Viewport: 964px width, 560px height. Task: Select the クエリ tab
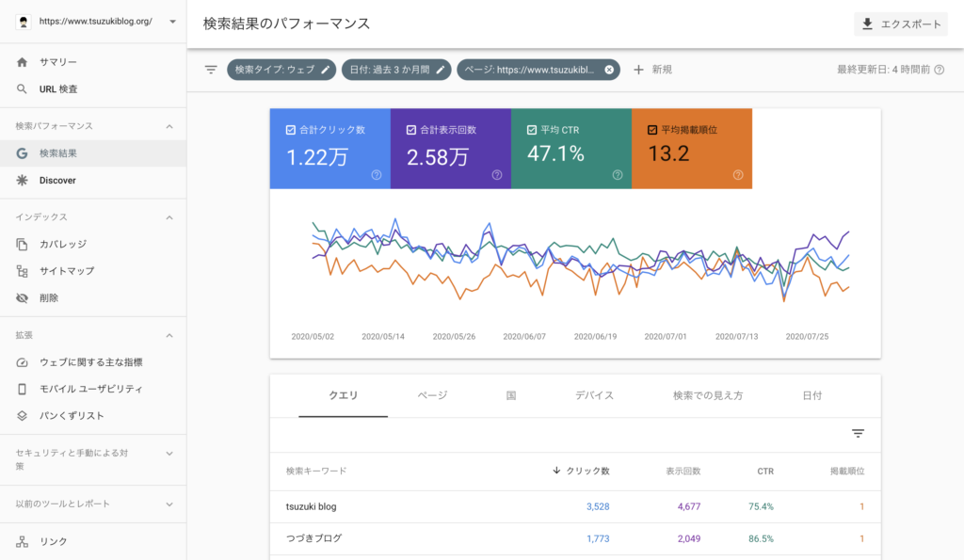click(343, 395)
